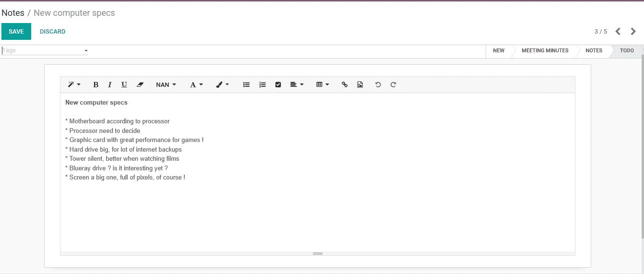
Task: Click the 3 / 5 pager counter
Action: pyautogui.click(x=601, y=32)
